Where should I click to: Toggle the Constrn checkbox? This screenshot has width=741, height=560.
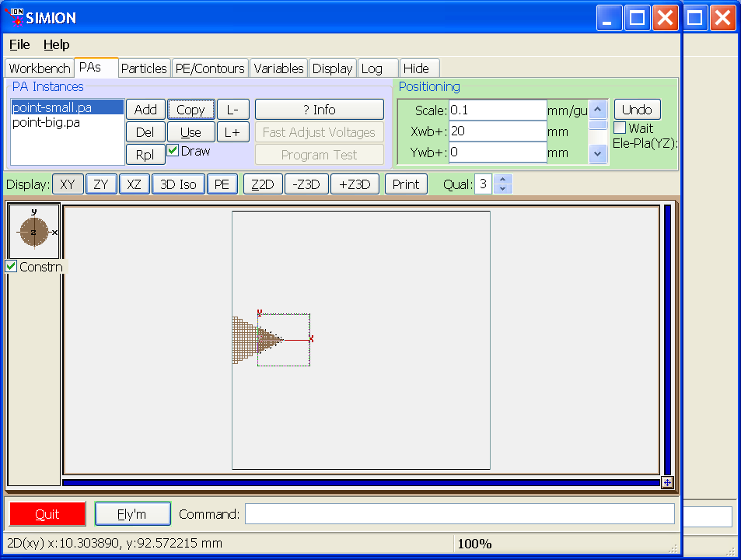point(12,267)
